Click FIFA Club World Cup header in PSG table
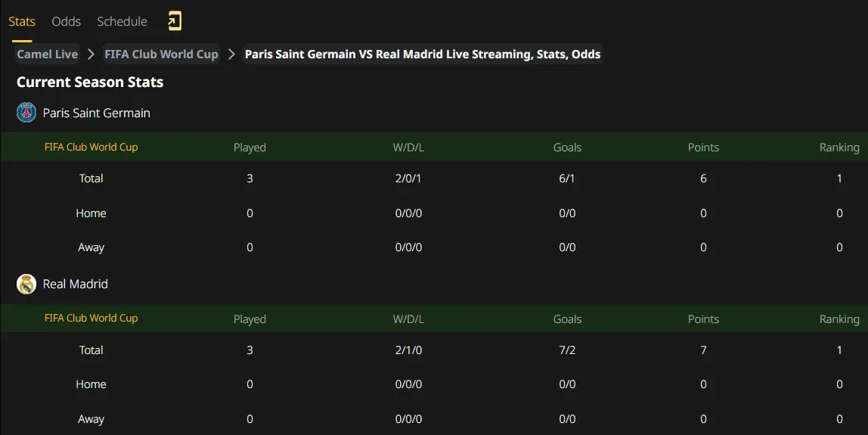Image resolution: width=868 pixels, height=435 pixels. (91, 147)
